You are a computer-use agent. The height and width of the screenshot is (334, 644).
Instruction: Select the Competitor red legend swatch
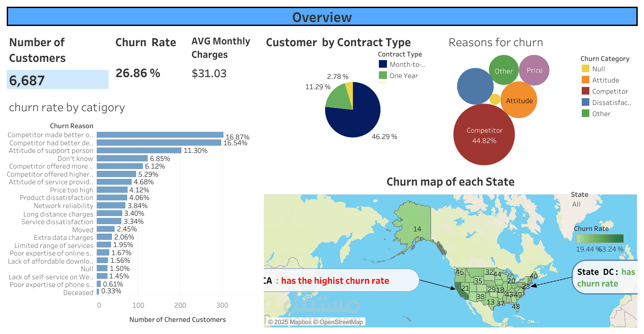[585, 91]
